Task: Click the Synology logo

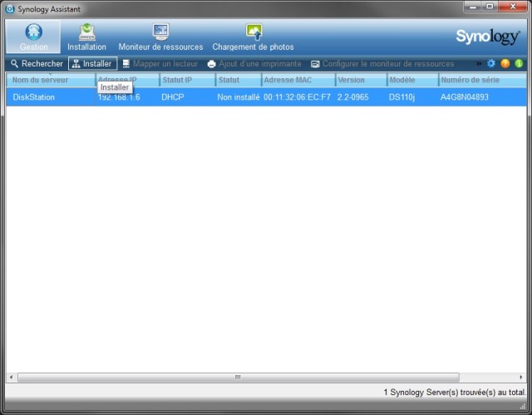Action: (488, 37)
